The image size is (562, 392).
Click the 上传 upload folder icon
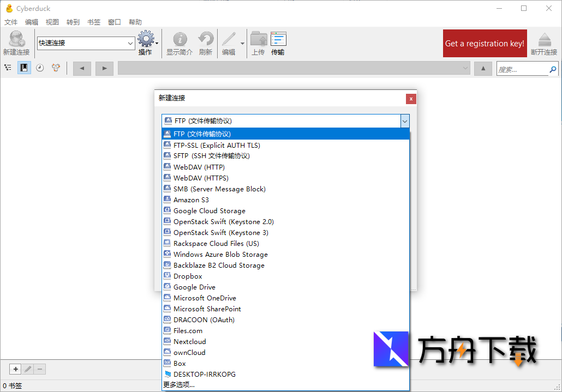258,40
